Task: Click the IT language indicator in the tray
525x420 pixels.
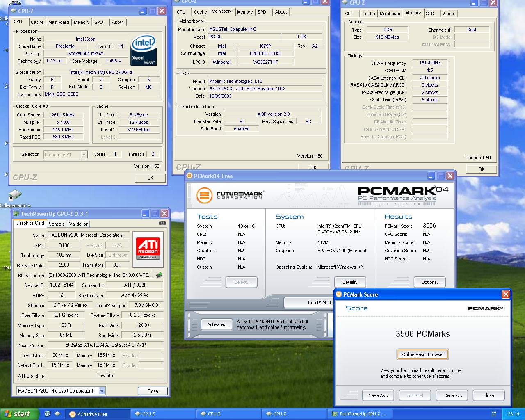Action: pyautogui.click(x=493, y=414)
